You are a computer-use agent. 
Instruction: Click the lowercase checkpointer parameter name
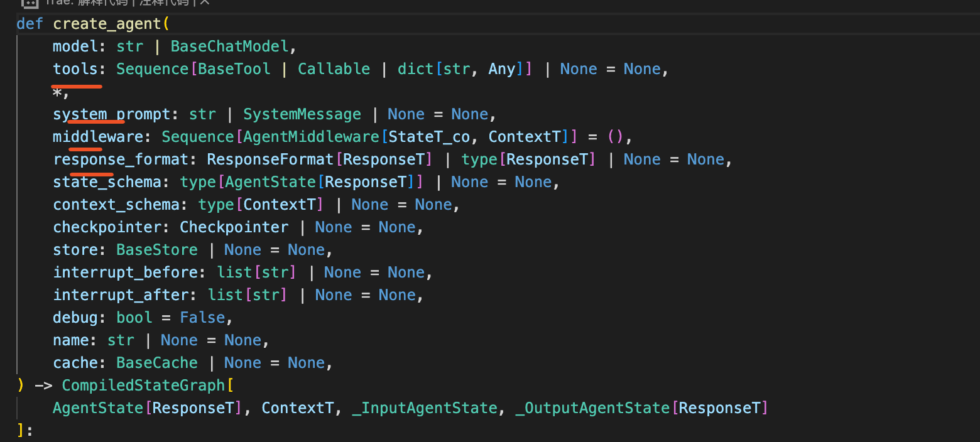click(x=107, y=227)
